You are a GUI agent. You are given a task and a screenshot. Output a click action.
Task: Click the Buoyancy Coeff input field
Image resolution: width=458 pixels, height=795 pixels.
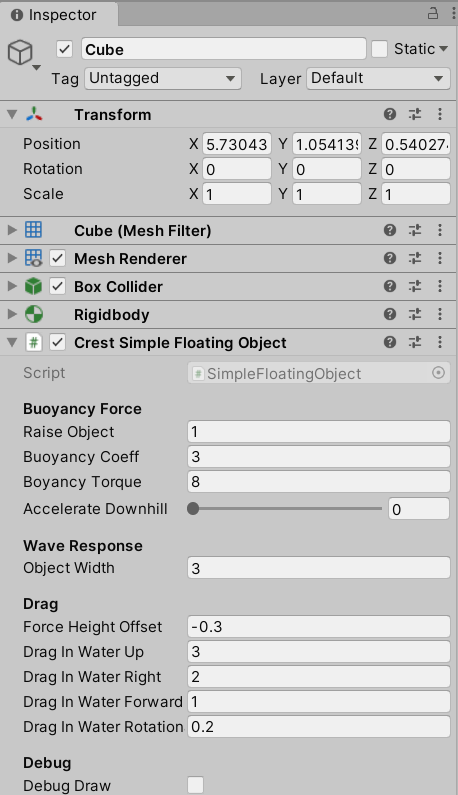(319, 457)
